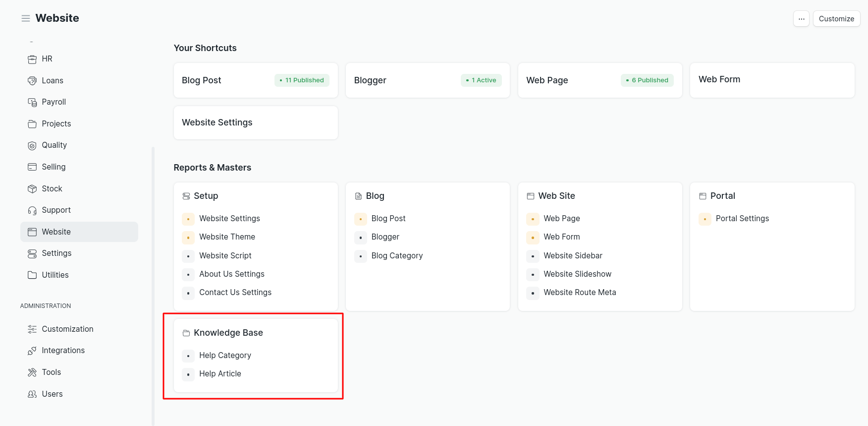The height and width of the screenshot is (426, 868).
Task: Click the Tools icon under Administration
Action: pos(32,372)
